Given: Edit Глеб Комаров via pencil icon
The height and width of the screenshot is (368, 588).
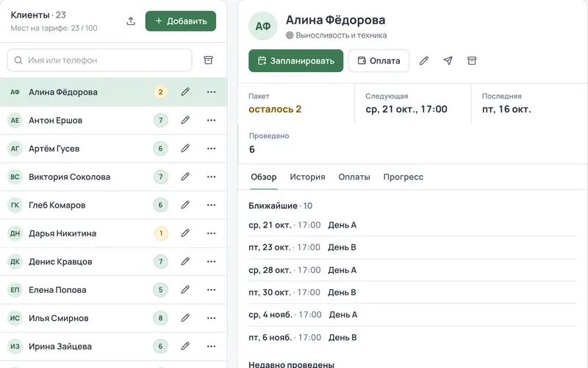Looking at the screenshot, I should (185, 205).
